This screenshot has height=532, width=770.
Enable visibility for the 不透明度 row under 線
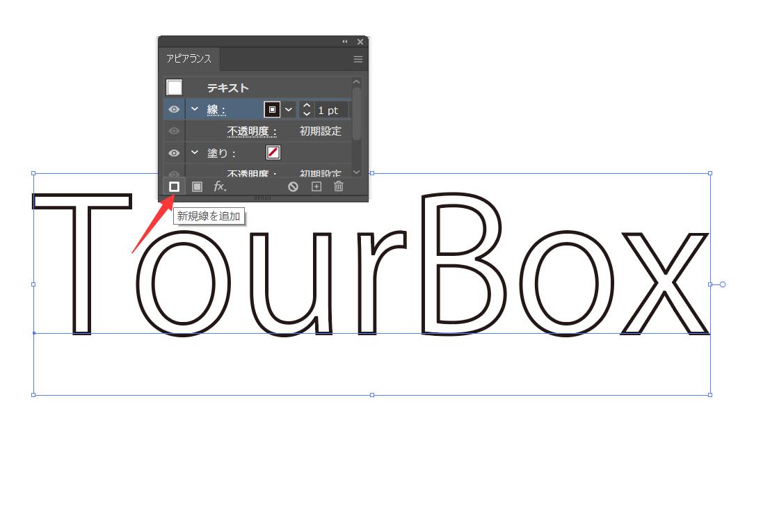pos(174,129)
